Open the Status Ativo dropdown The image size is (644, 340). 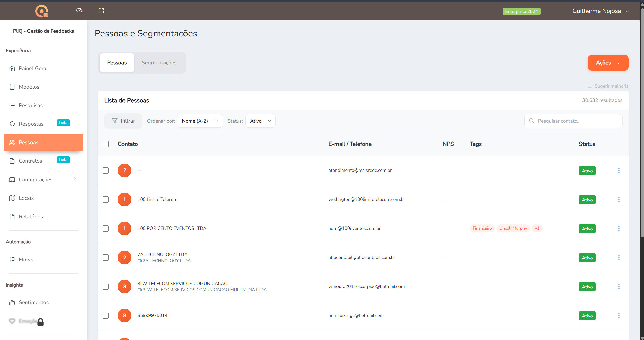pos(260,121)
